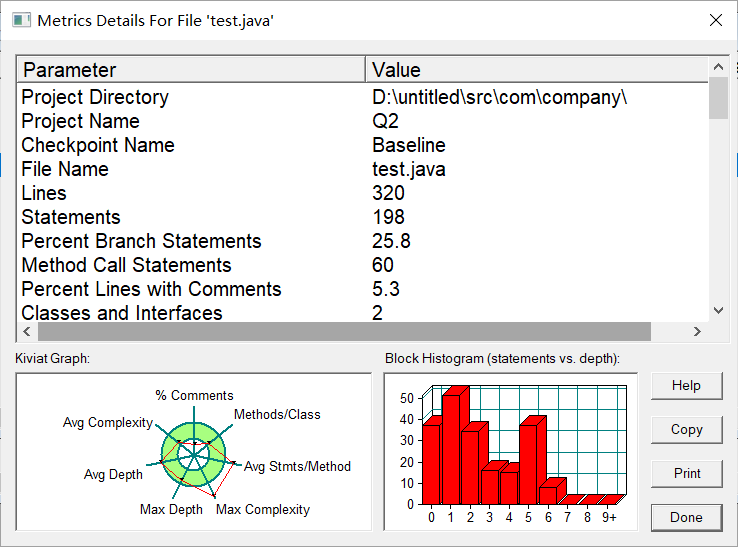Click the Avg Stmts/Method Kiviat label
Screen dimensions: 738x547
pyautogui.click(x=297, y=467)
